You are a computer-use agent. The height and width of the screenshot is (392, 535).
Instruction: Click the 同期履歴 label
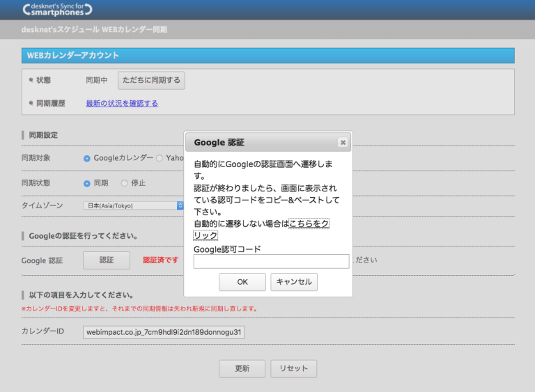pos(50,103)
